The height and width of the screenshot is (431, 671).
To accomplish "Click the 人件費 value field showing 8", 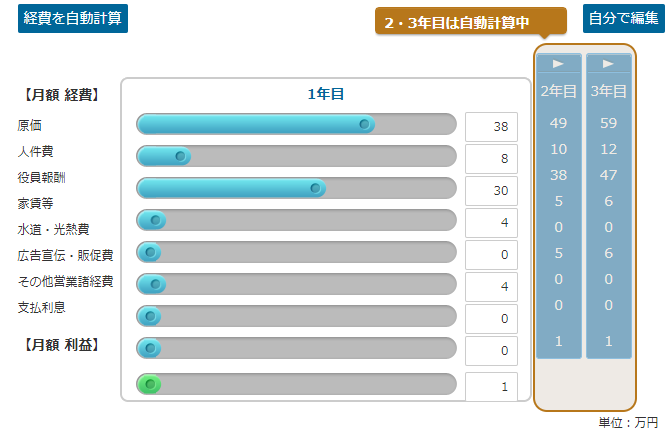I will click(491, 159).
